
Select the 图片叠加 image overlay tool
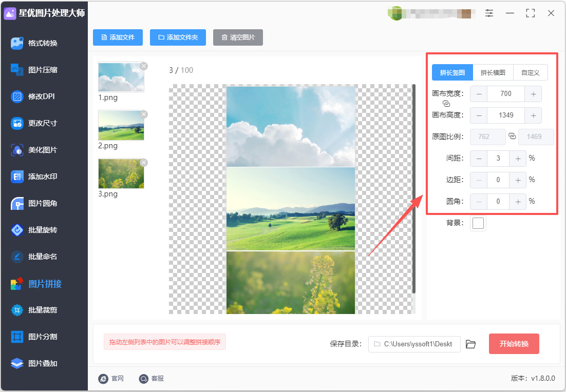(34, 363)
